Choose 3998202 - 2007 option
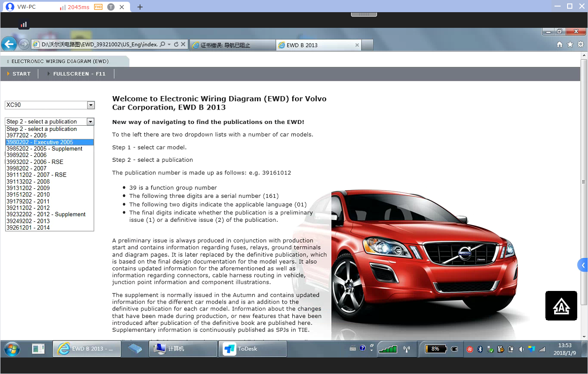This screenshot has width=588, height=374. tap(50, 168)
